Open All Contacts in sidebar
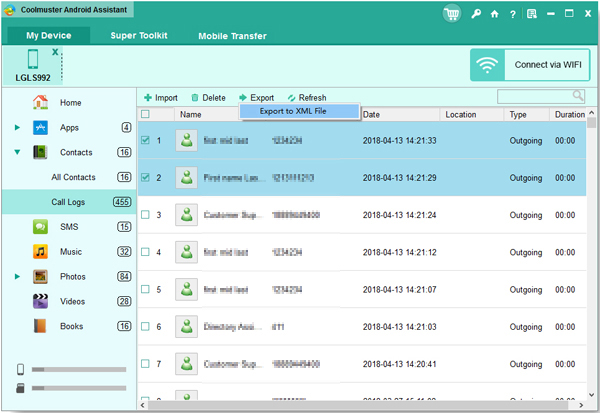600x413 pixels. pos(73,177)
